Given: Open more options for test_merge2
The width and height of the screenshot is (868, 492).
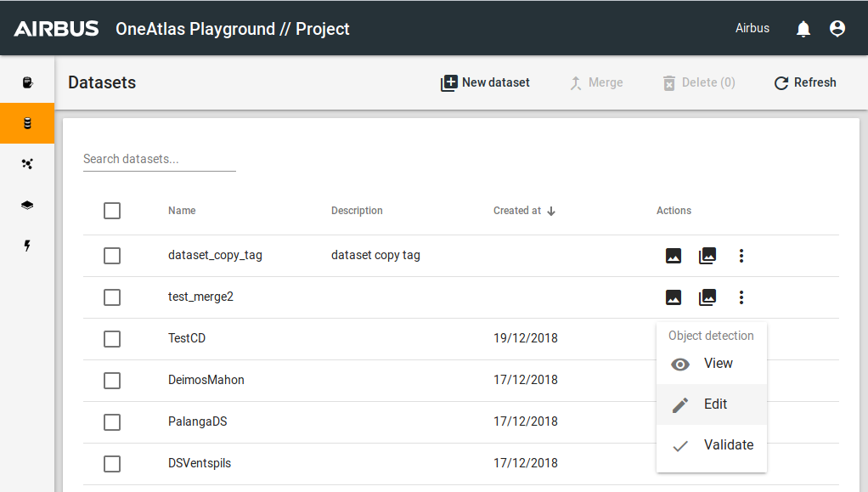Looking at the screenshot, I should [741, 297].
